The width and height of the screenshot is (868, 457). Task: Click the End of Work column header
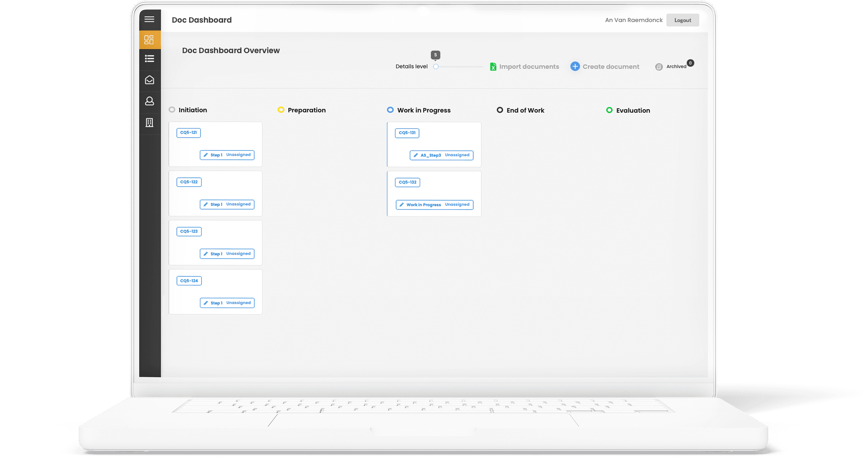pos(525,110)
